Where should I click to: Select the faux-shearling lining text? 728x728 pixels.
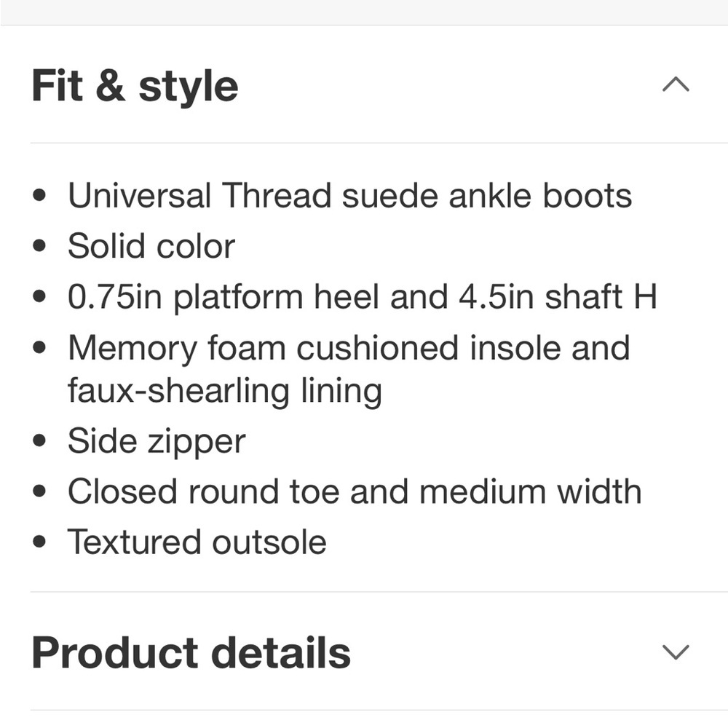coord(224,390)
